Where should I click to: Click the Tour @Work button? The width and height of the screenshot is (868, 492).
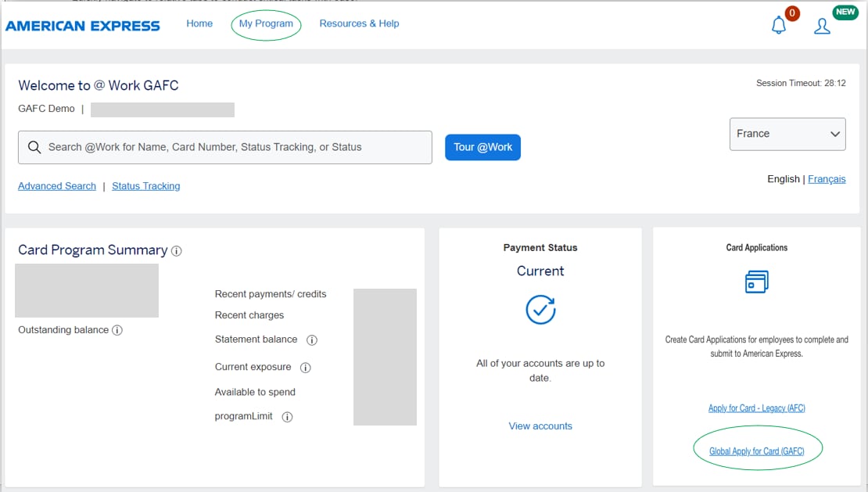(482, 147)
